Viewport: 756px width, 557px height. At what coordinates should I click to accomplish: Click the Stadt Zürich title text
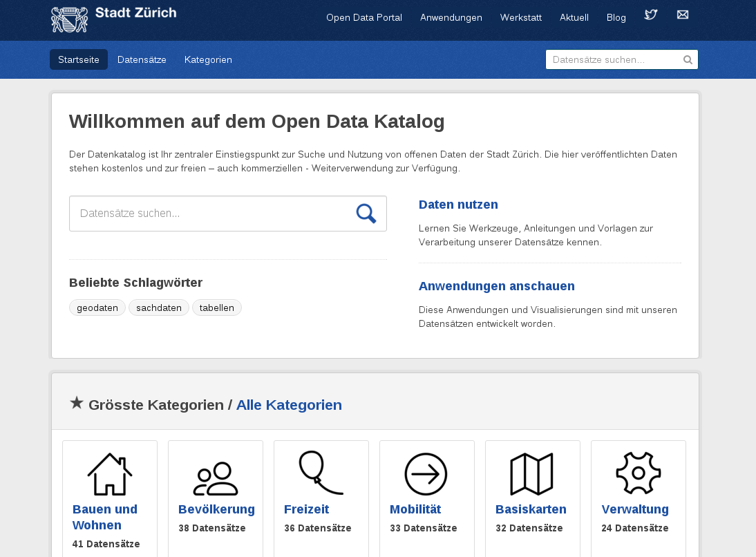pyautogui.click(x=136, y=12)
